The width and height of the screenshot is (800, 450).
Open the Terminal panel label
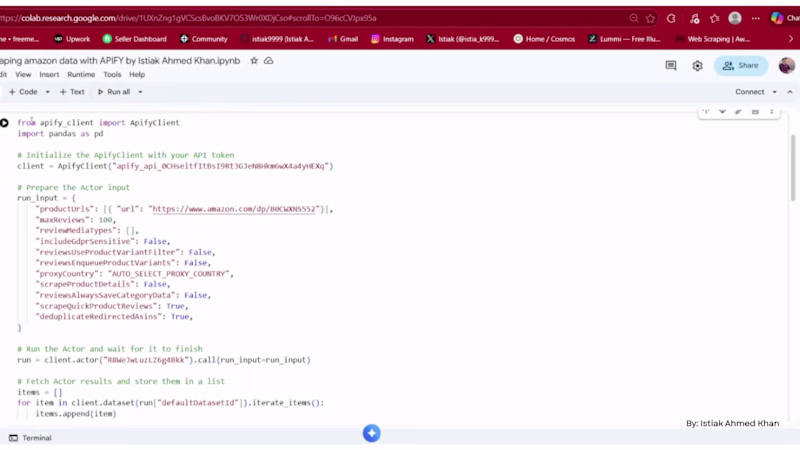tap(37, 438)
